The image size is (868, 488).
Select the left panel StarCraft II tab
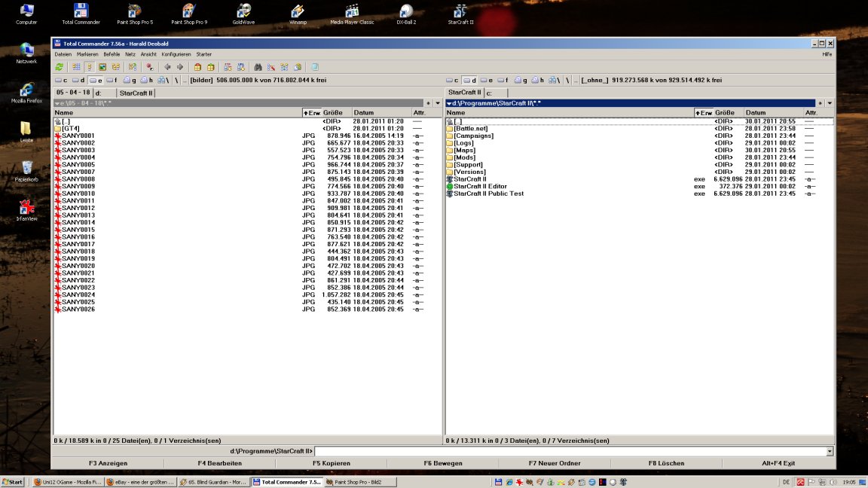point(136,93)
